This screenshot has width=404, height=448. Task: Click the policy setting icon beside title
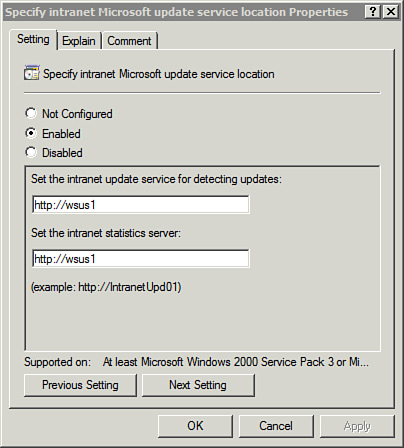pyautogui.click(x=32, y=73)
